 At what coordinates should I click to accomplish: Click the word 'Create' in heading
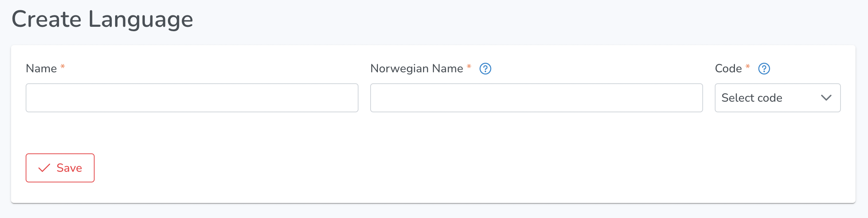tap(47, 19)
